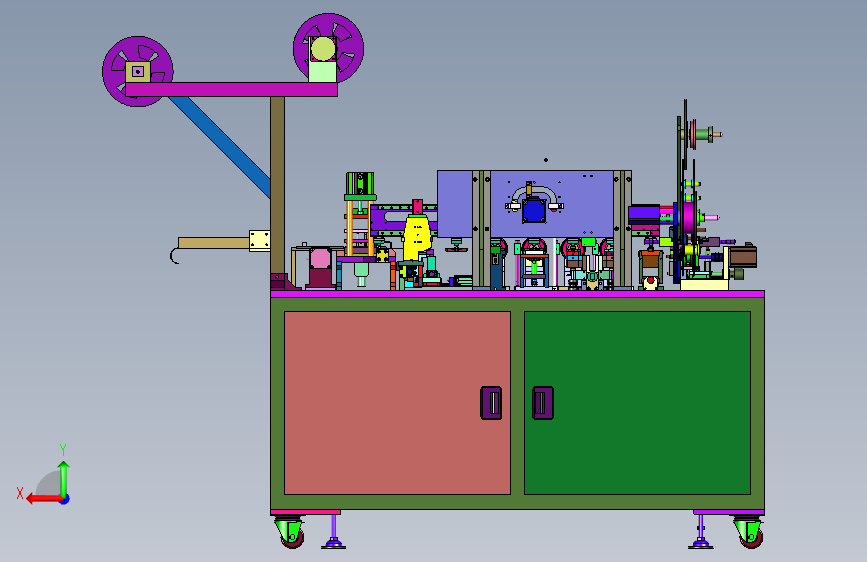The height and width of the screenshot is (562, 867).
Task: Select the right purple leveling foot
Action: [x=701, y=532]
